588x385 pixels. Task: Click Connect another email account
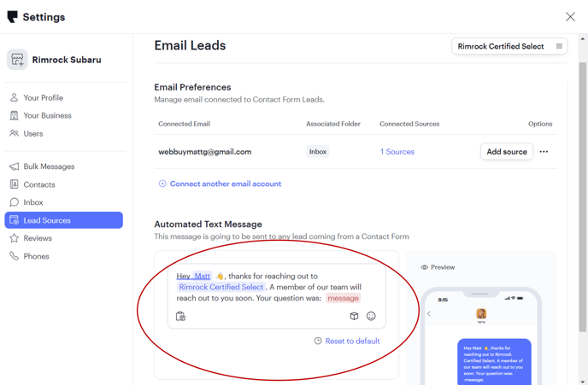point(226,184)
